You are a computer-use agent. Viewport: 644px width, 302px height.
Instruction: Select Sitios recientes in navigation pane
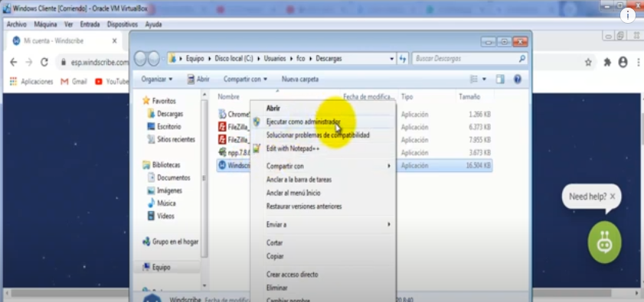pyautogui.click(x=172, y=139)
